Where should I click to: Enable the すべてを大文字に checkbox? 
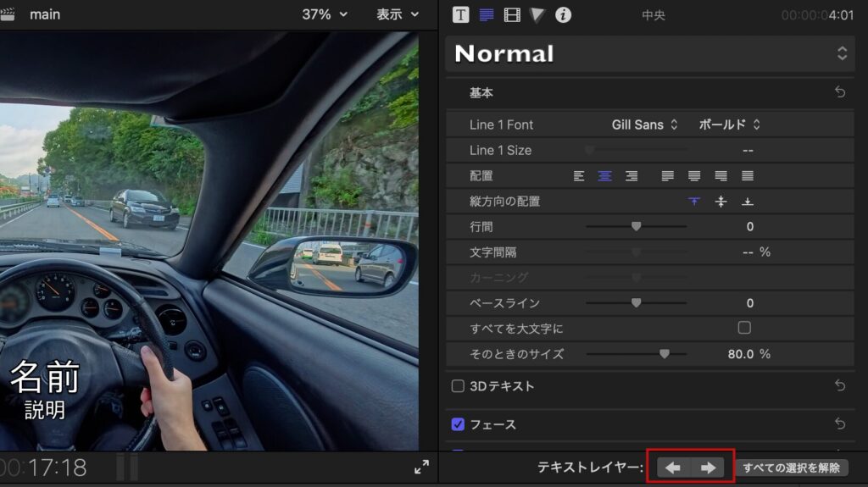click(744, 328)
